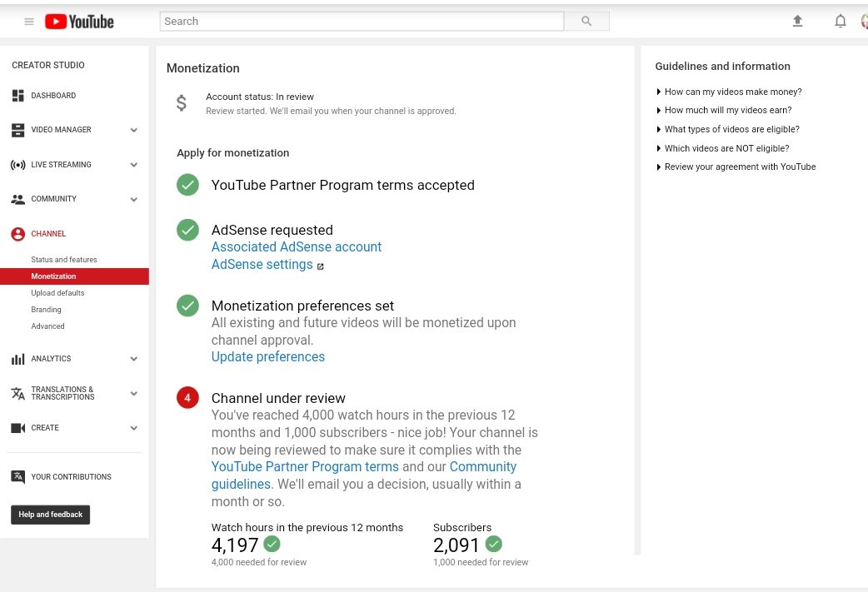Click the Help and feedback button

pos(50,515)
